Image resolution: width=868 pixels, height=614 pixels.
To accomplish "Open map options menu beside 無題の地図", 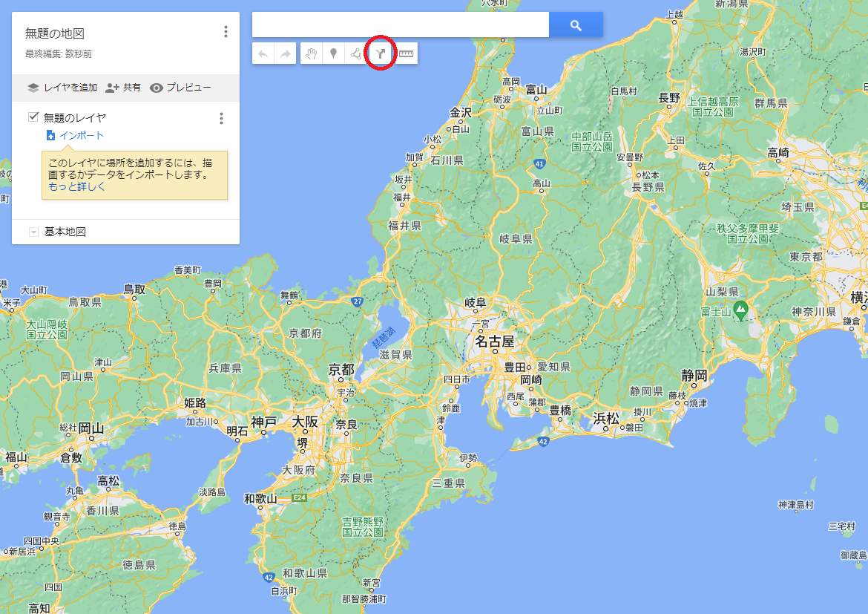I will 226,32.
